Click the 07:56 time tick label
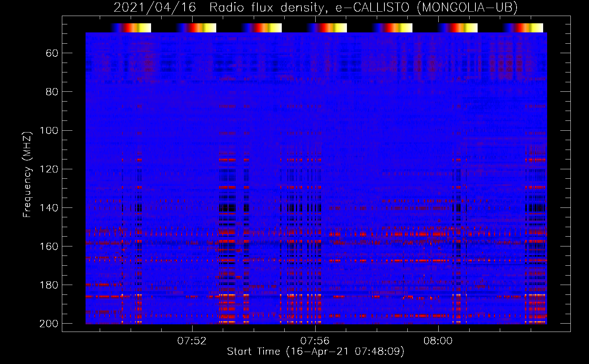This screenshot has height=364, width=589. click(315, 341)
